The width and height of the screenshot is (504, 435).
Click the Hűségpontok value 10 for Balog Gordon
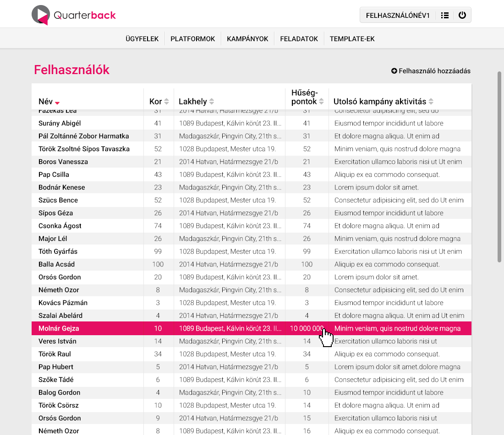coord(307,393)
